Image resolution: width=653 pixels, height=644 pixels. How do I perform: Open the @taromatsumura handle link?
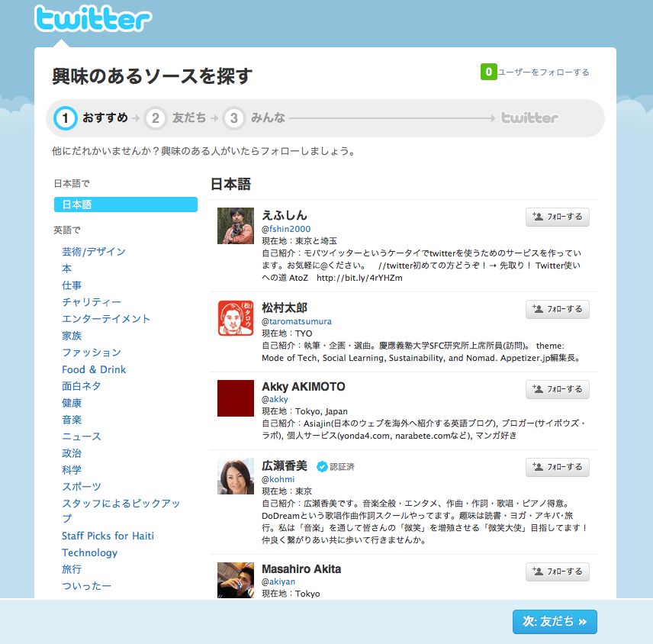coord(297,321)
